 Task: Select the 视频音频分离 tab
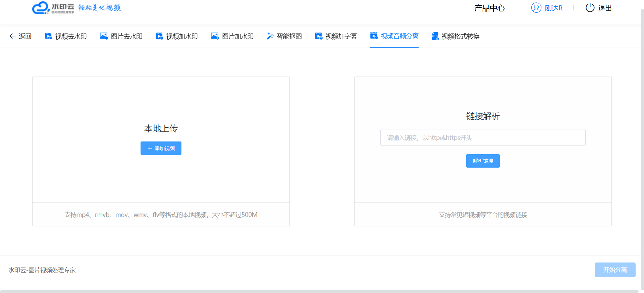point(394,36)
